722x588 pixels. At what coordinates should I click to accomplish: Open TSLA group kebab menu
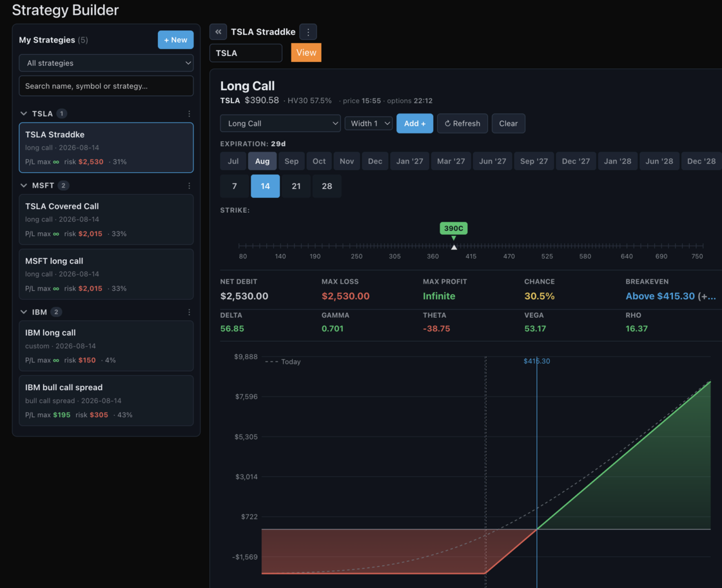click(190, 113)
